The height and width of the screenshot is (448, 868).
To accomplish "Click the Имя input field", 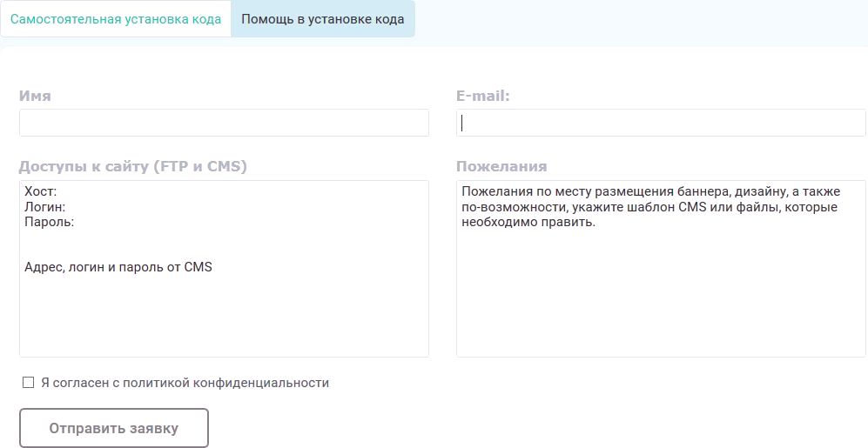I will [224, 123].
